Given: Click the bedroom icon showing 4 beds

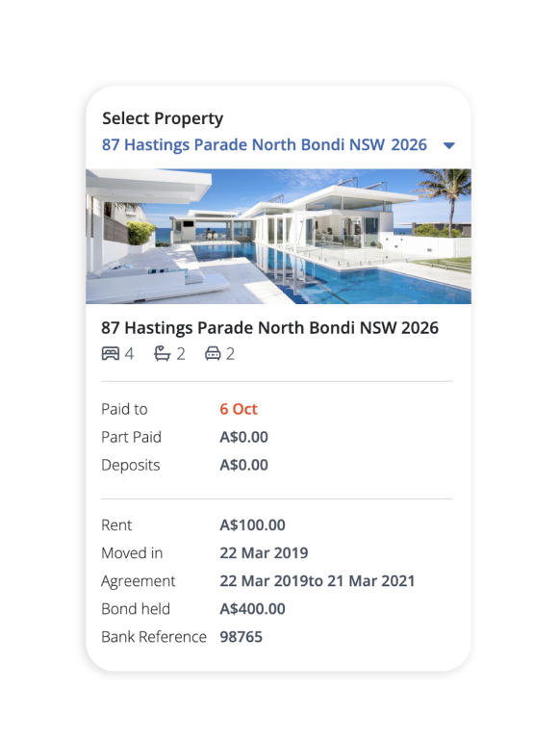Looking at the screenshot, I should [x=111, y=353].
